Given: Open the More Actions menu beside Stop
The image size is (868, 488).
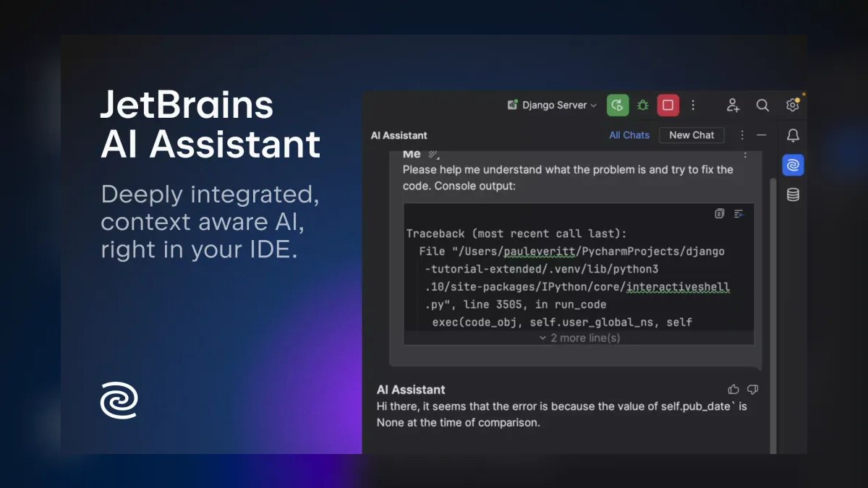Looking at the screenshot, I should (x=693, y=106).
